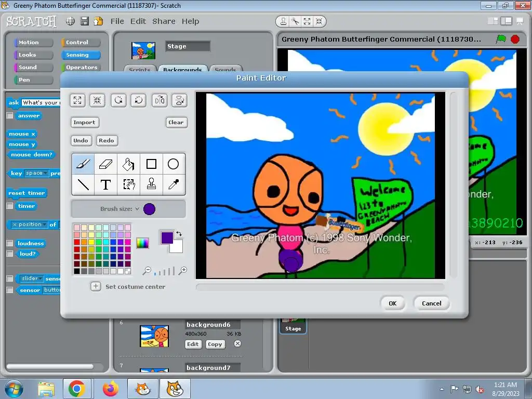Click the Clear button

pos(176,122)
